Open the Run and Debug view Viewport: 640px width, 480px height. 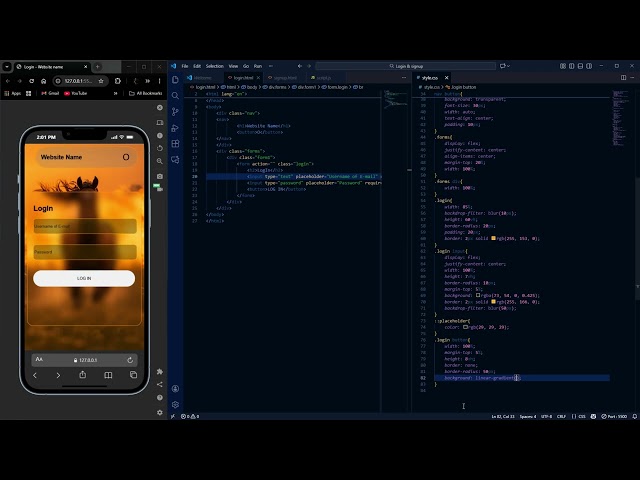(175, 128)
